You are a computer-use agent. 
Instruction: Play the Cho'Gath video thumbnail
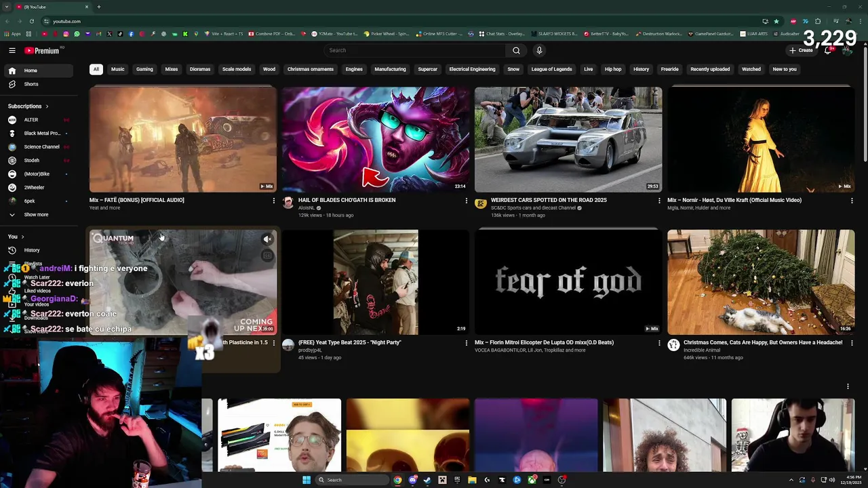coord(376,140)
